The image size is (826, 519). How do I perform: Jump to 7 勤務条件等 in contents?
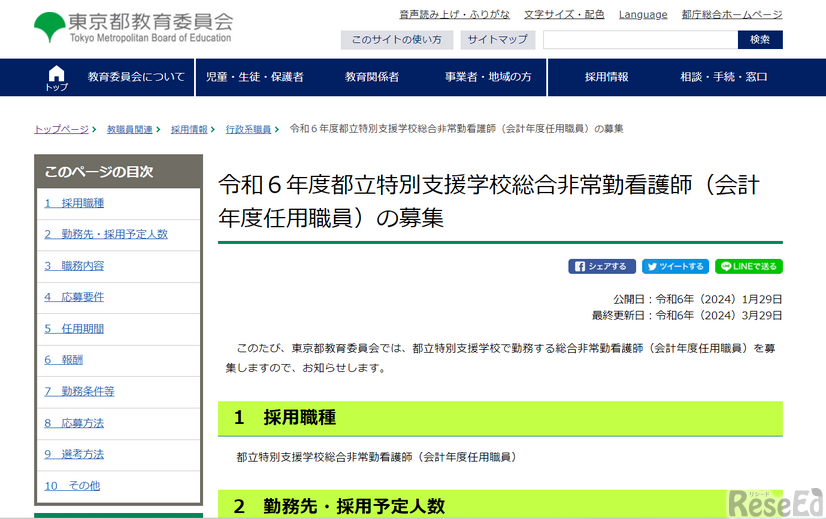(79, 391)
